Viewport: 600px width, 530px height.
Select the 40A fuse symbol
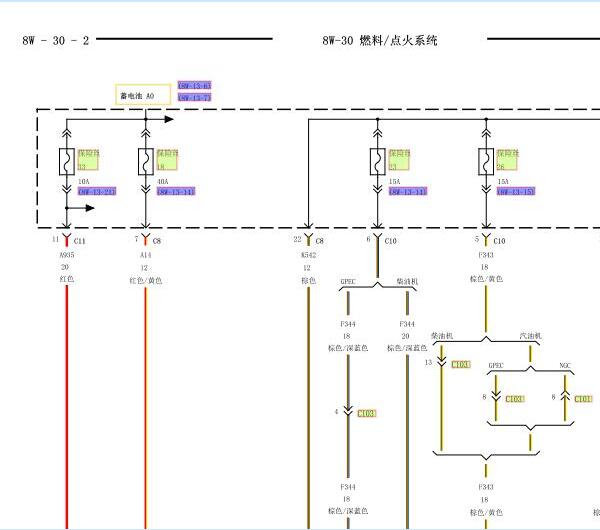pyautogui.click(x=145, y=162)
